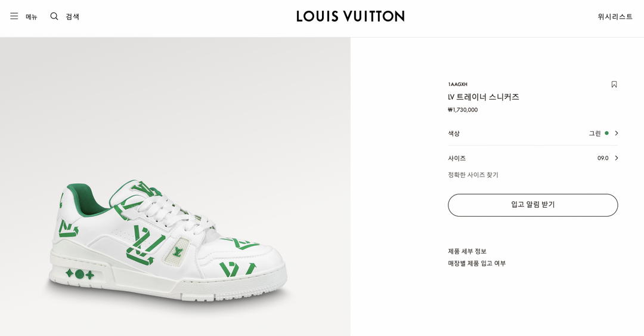The image size is (644, 336).
Task: Expand size options with the 사이즈 chevron
Action: (617, 158)
